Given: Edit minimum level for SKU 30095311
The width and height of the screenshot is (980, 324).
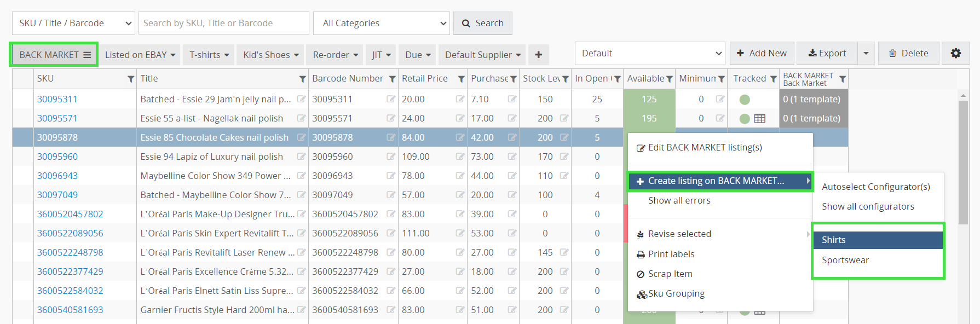Looking at the screenshot, I should tap(720, 99).
